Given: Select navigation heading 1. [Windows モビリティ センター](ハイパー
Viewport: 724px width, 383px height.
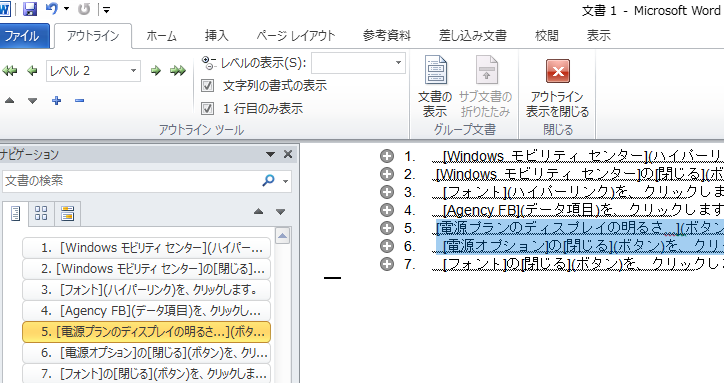Looking at the screenshot, I should 146,248.
